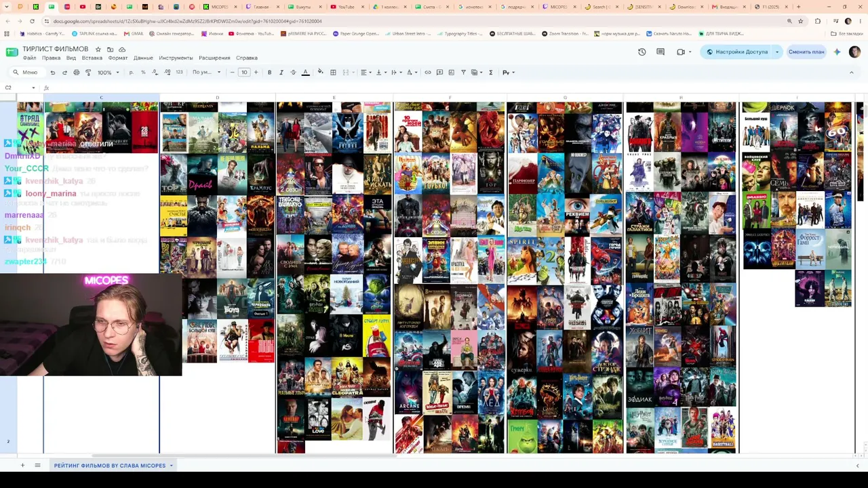This screenshot has width=868, height=488.
Task: Click the Настройки Доступа share button
Action: tap(737, 52)
